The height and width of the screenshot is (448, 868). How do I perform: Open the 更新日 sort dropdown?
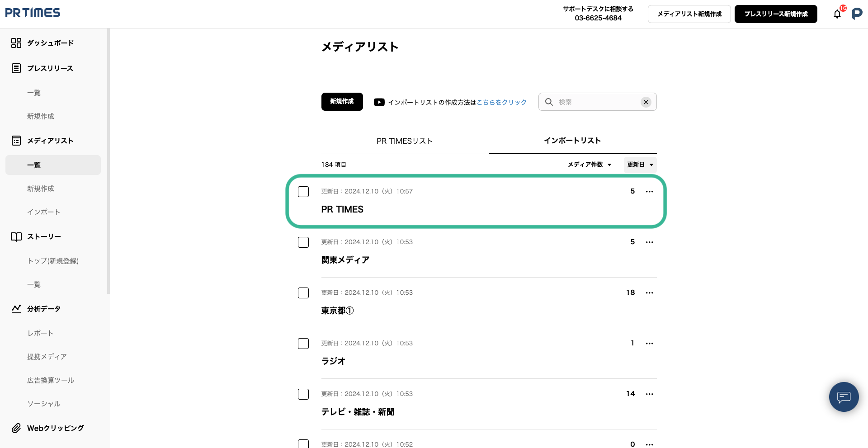(640, 165)
